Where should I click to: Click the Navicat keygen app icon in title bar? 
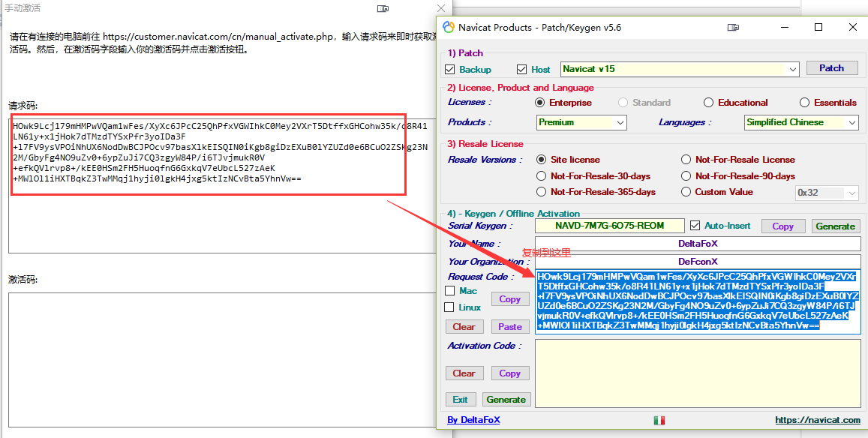449,28
